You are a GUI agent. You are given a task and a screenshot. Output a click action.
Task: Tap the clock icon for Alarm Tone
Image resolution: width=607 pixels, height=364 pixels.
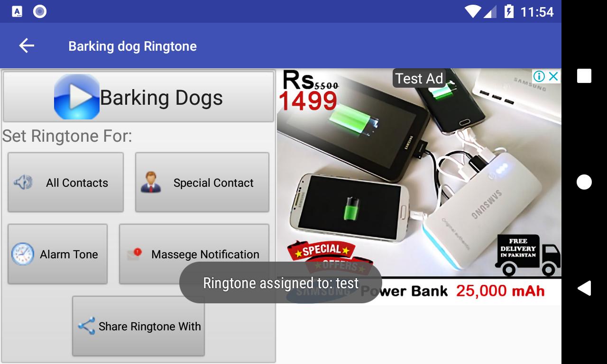click(x=23, y=254)
